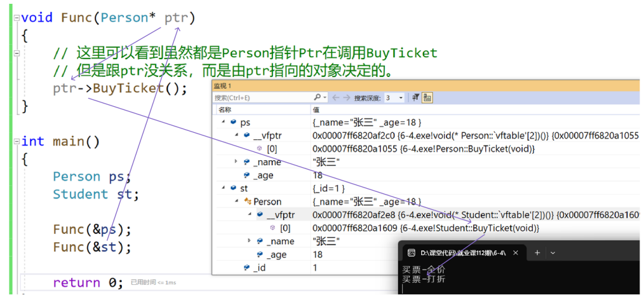Select the 监视 1 window title tab

pos(223,85)
